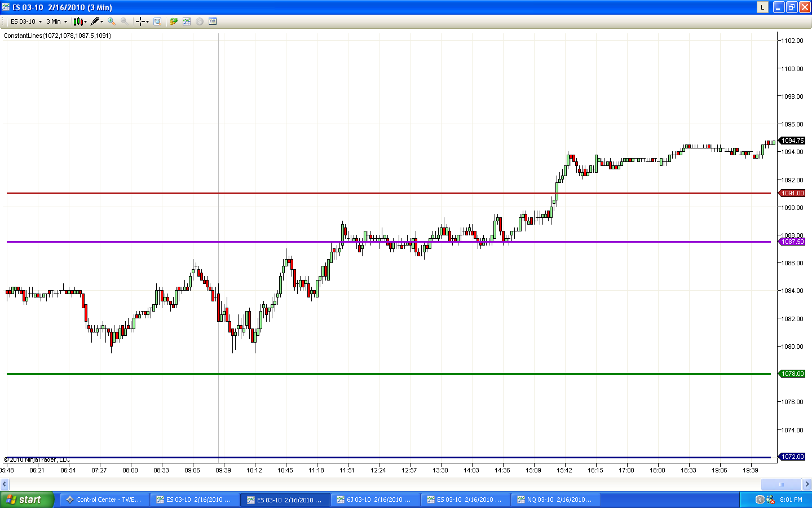Expand the drawing tools dropdown arrow

click(x=102, y=21)
